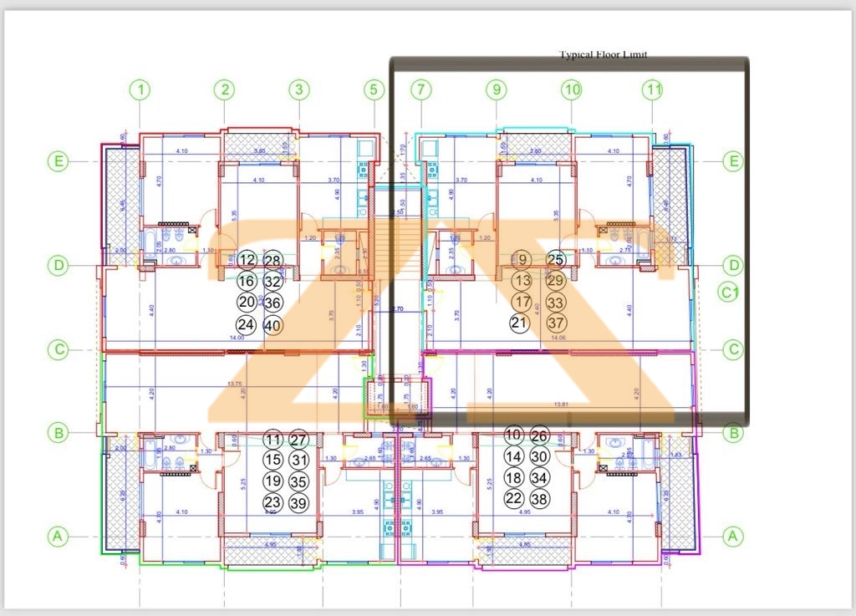856x616 pixels.
Task: Click the black circled unit number 12
Action: click(247, 261)
